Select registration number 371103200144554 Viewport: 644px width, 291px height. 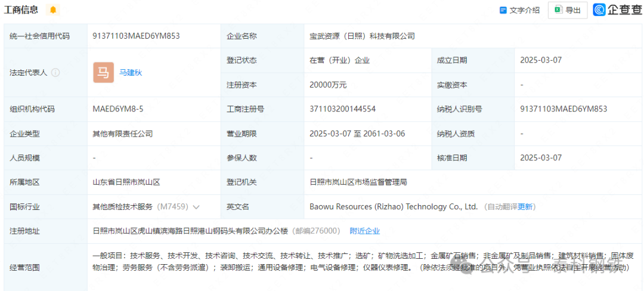tap(342, 109)
